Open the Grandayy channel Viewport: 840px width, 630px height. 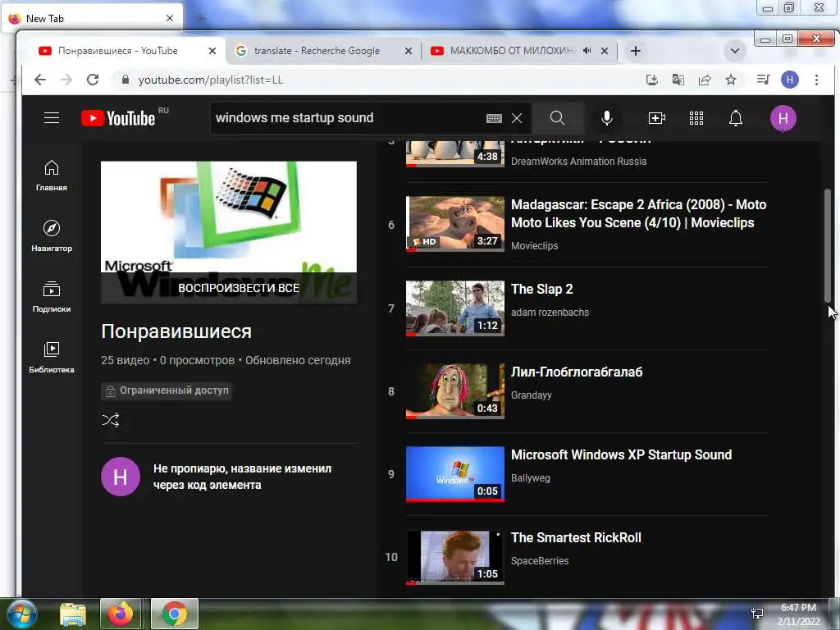(x=531, y=395)
